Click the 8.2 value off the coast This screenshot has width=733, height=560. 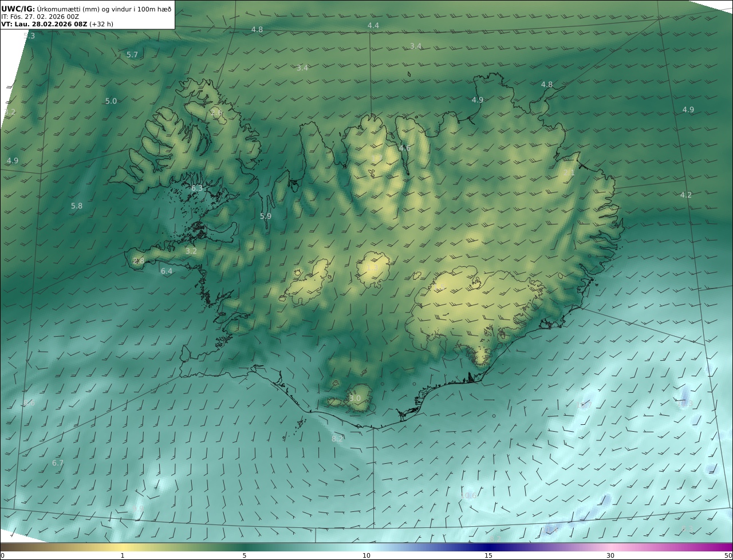click(337, 439)
